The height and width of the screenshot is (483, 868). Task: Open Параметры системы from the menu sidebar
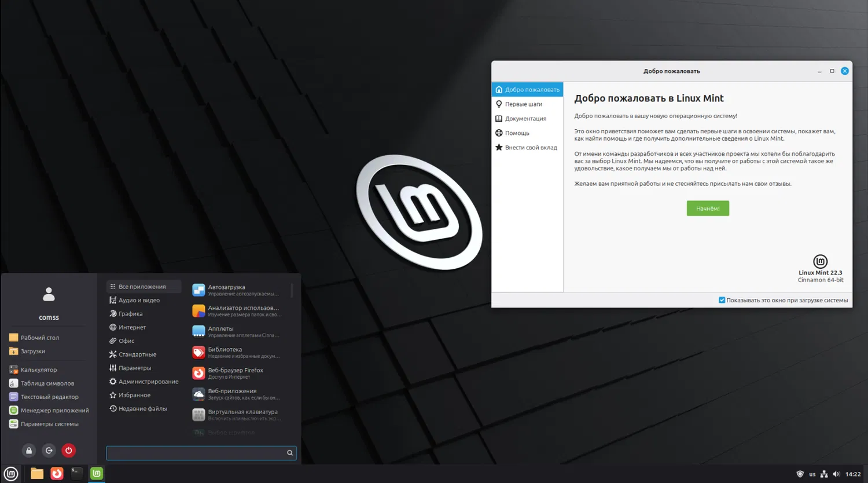click(x=44, y=424)
